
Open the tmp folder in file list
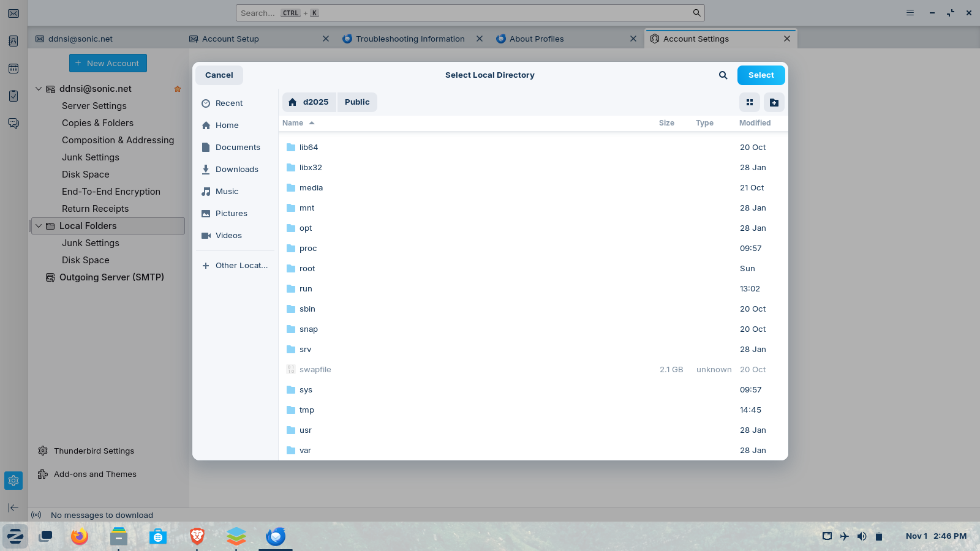pos(307,410)
